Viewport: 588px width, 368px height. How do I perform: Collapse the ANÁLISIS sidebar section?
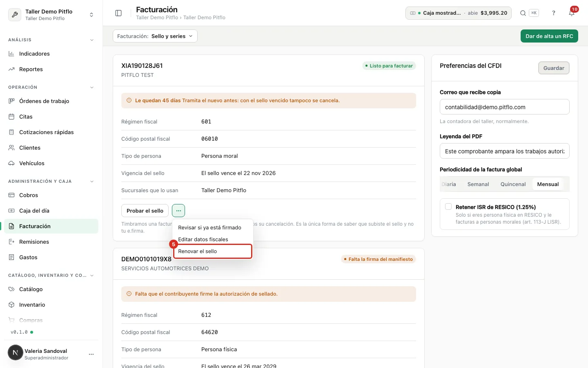[x=92, y=40]
